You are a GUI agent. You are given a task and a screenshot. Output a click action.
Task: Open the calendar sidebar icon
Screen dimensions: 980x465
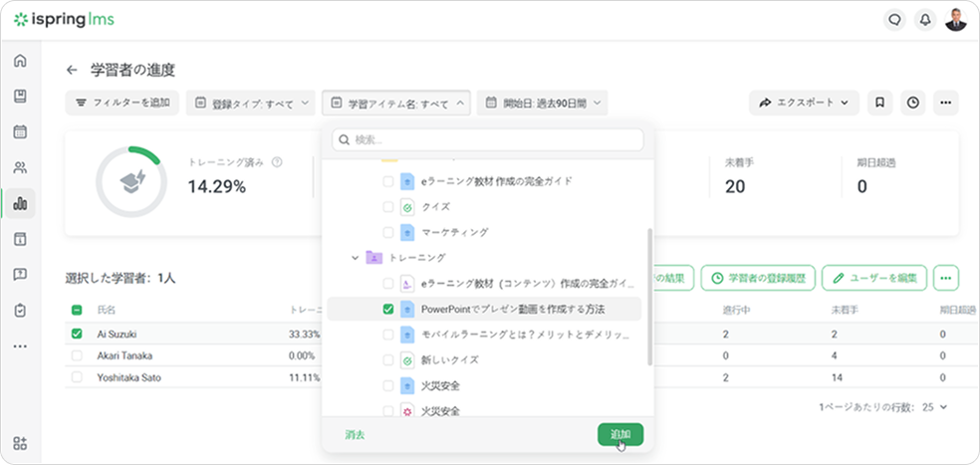click(x=20, y=131)
